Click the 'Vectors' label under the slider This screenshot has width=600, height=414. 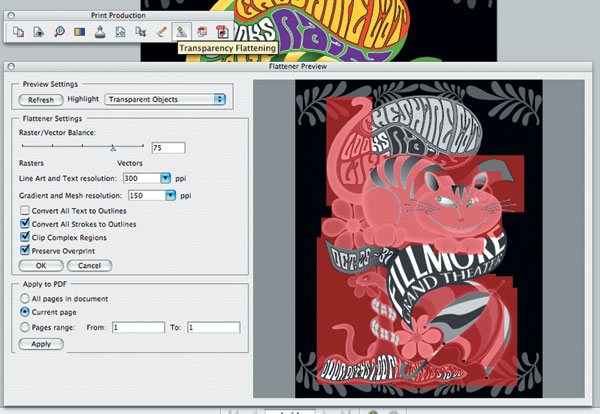pyautogui.click(x=130, y=163)
